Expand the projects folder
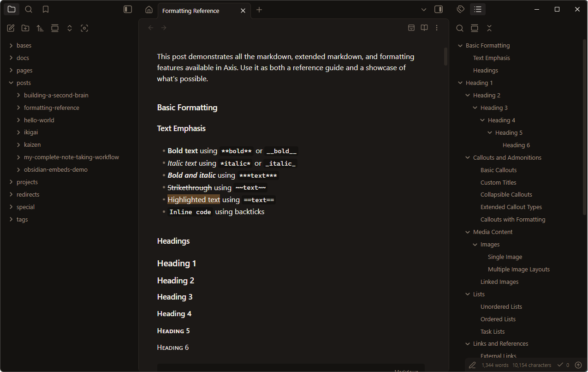The image size is (588, 372). tap(27, 182)
